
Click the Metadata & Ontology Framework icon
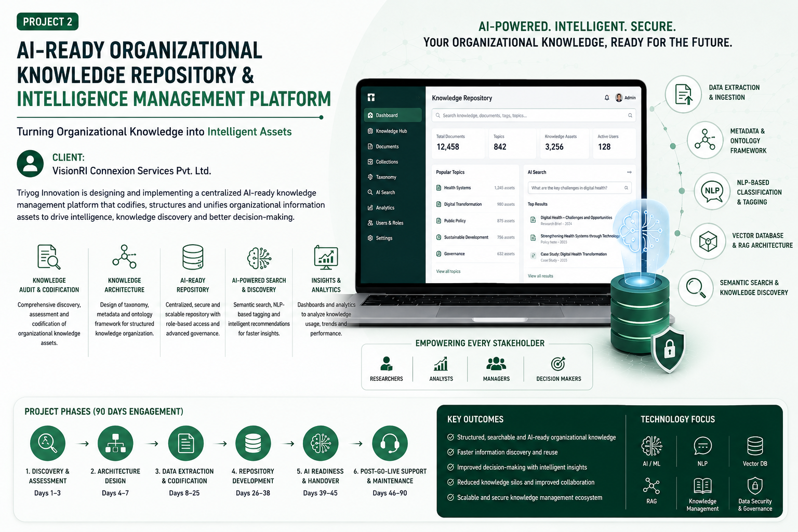705,140
